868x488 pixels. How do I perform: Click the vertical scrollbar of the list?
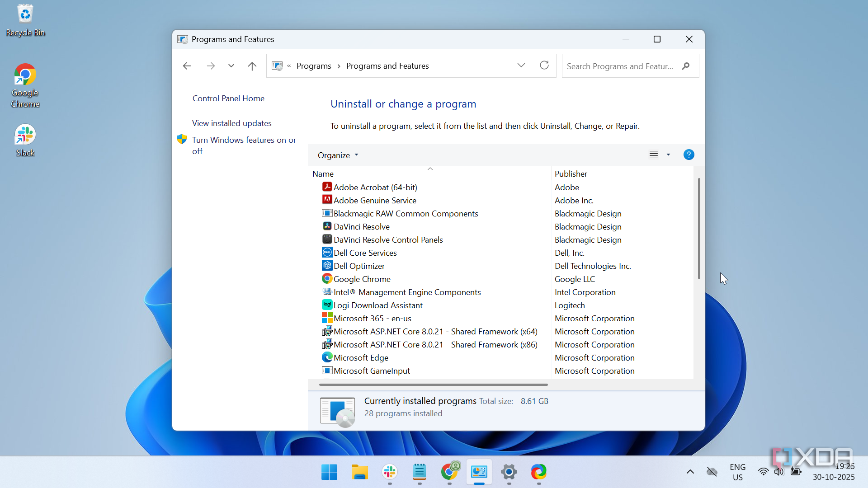tap(699, 228)
